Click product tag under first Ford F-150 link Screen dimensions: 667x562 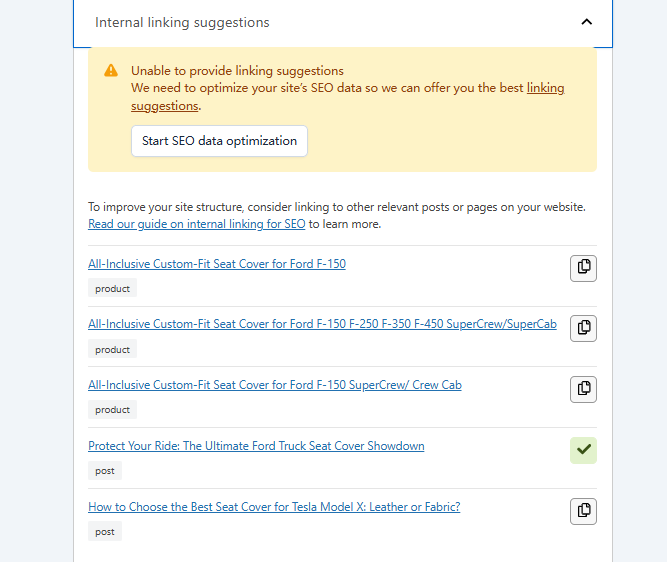pos(112,289)
